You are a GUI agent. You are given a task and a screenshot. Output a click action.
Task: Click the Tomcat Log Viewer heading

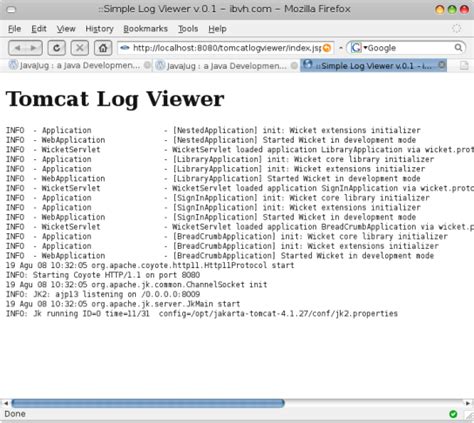115,99
